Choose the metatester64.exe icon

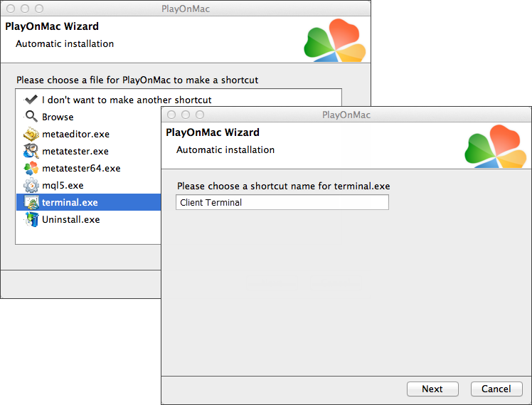coord(31,168)
